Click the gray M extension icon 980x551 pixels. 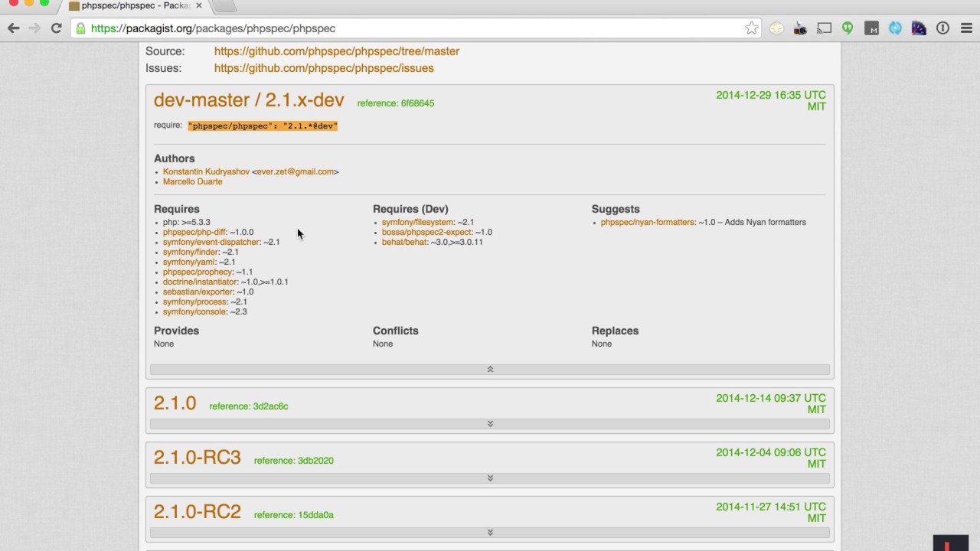click(871, 28)
